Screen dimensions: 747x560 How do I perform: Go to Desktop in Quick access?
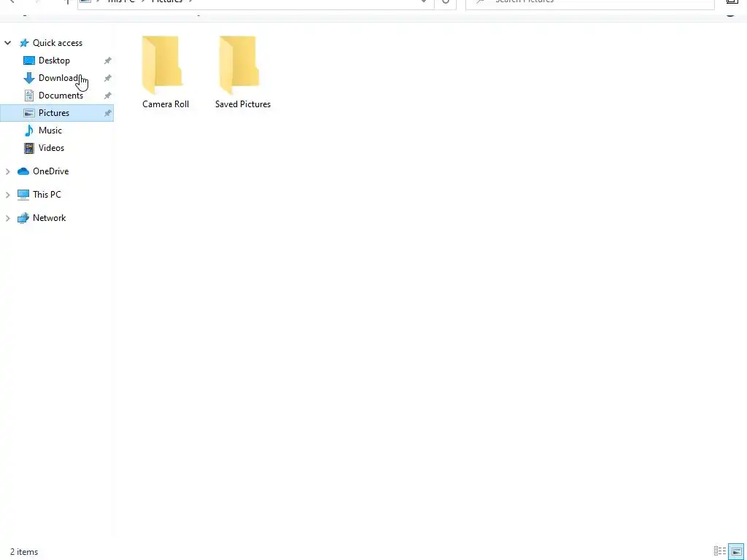coord(54,61)
